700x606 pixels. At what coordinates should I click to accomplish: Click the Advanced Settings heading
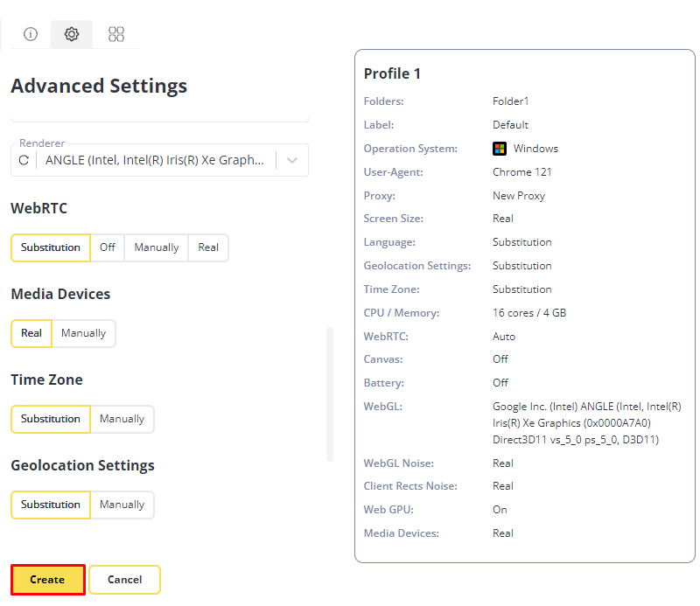pos(99,86)
